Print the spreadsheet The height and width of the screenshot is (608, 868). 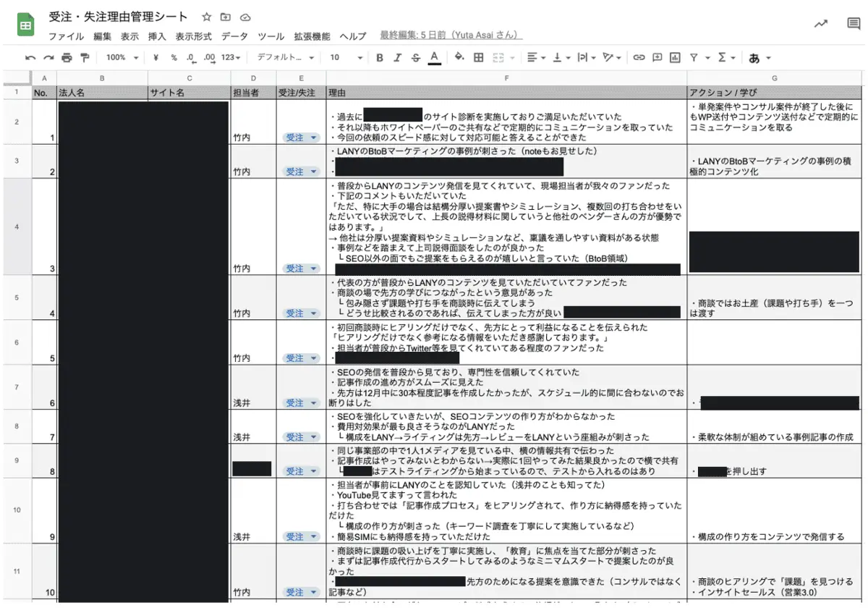pyautogui.click(x=67, y=58)
